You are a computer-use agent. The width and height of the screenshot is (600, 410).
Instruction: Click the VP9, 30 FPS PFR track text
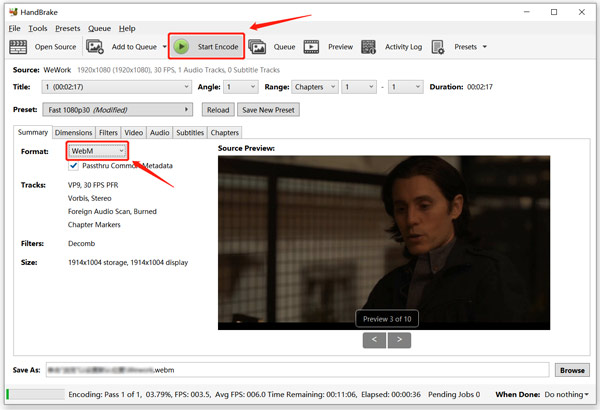pyautogui.click(x=93, y=185)
